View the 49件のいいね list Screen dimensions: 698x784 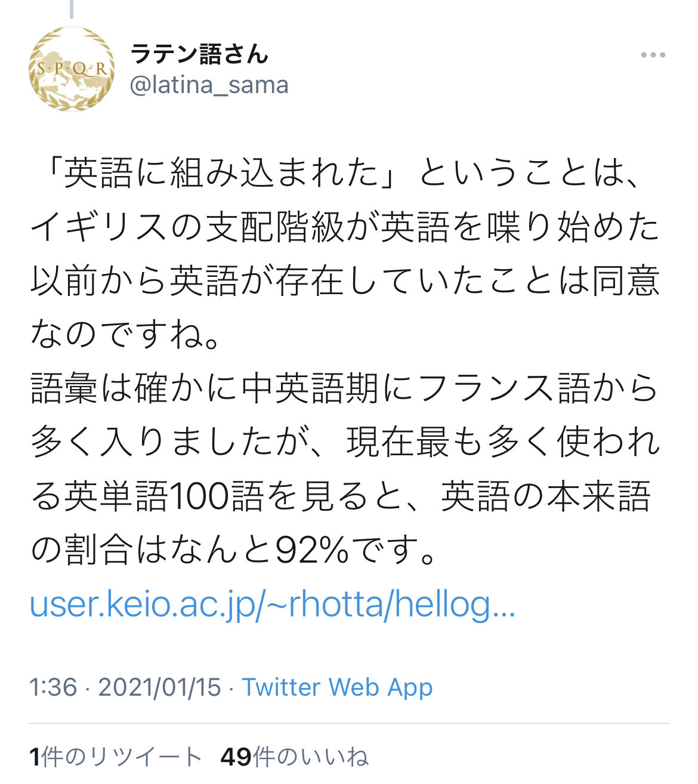[294, 757]
